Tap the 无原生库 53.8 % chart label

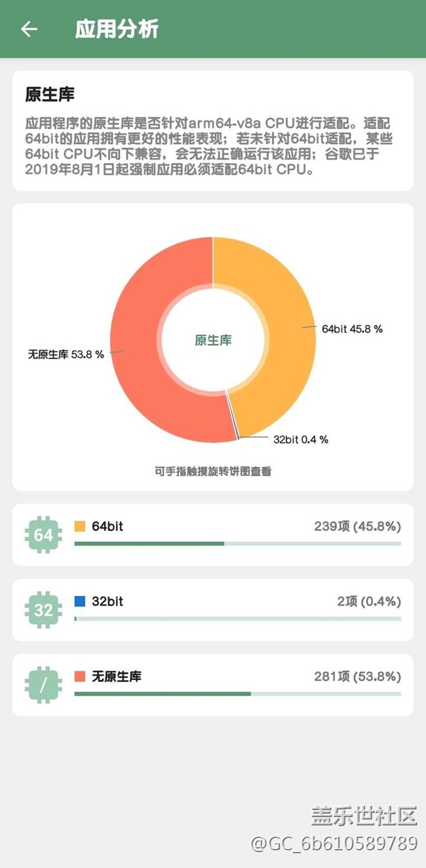click(66, 354)
